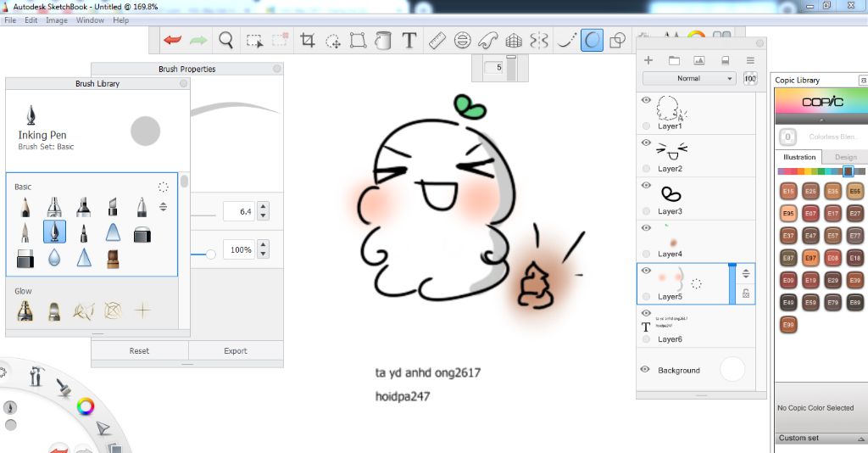Viewport: 868px width, 453px height.
Task: Hide Layer1 with its eye icon
Action: [646, 100]
